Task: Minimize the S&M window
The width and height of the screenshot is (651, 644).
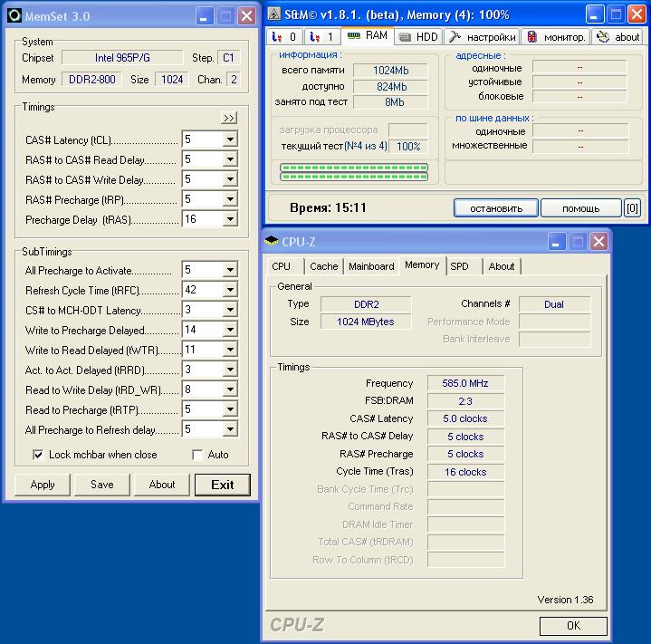Action: coord(594,14)
